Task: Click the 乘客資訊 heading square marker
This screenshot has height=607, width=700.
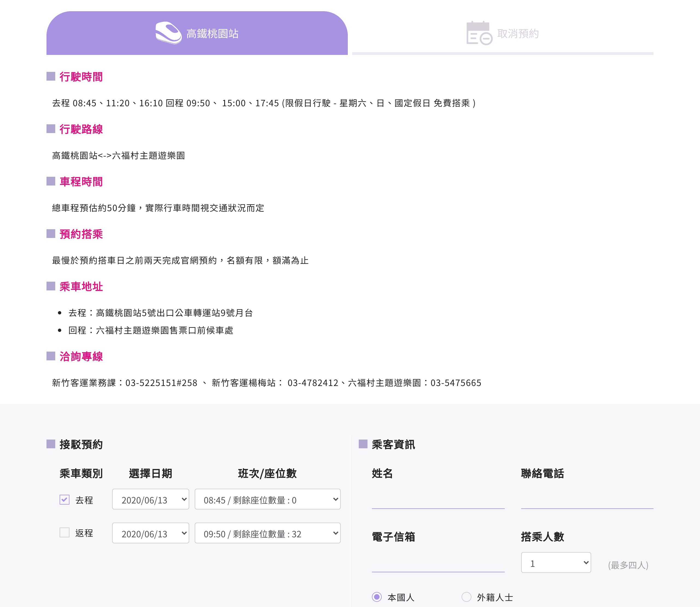Action: pos(363,444)
